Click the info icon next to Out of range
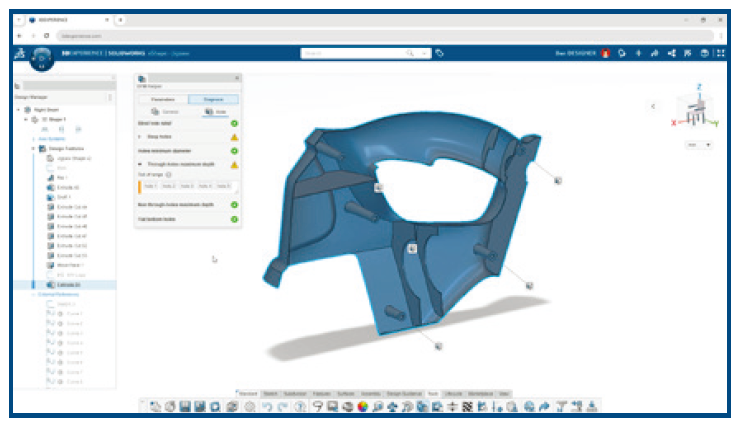 (x=168, y=175)
